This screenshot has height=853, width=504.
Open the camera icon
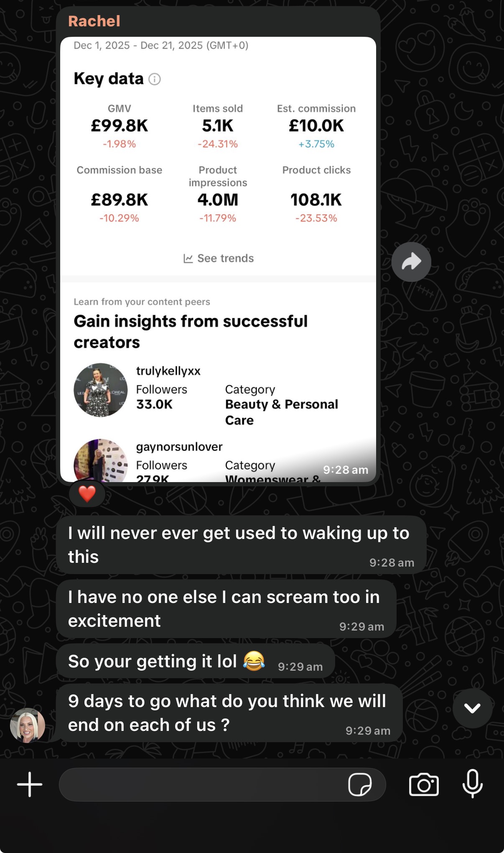[x=424, y=784]
